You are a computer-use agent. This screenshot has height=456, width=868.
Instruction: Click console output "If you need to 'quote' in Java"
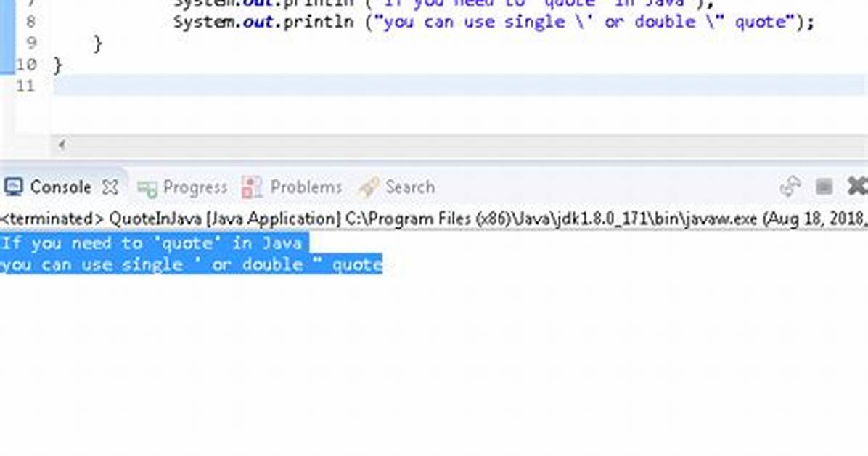[x=151, y=243]
